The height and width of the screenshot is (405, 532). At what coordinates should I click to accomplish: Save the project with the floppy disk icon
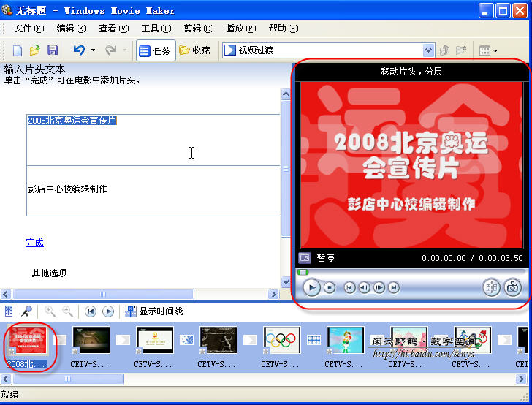(53, 50)
